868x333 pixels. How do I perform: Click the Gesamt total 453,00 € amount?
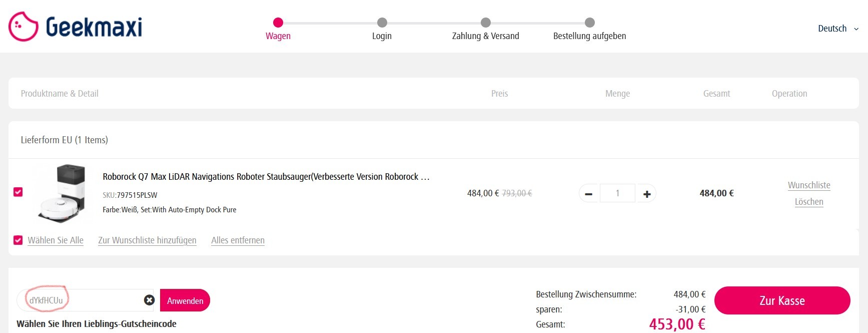(677, 324)
